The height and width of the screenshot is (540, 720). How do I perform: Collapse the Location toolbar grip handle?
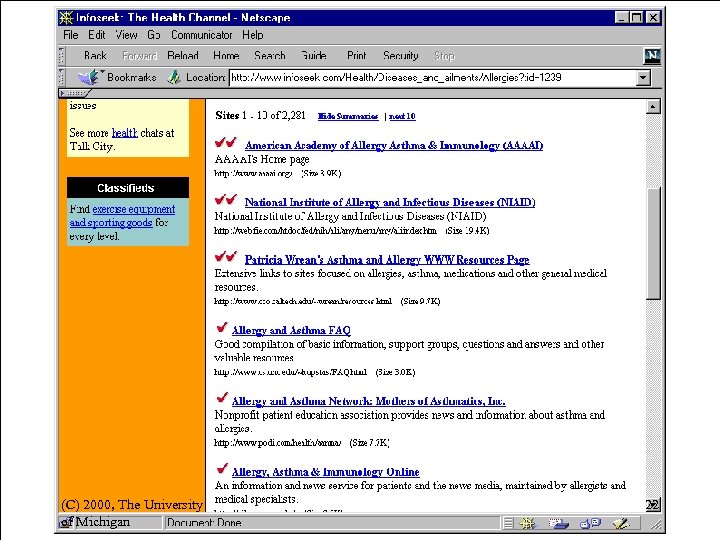click(62, 77)
